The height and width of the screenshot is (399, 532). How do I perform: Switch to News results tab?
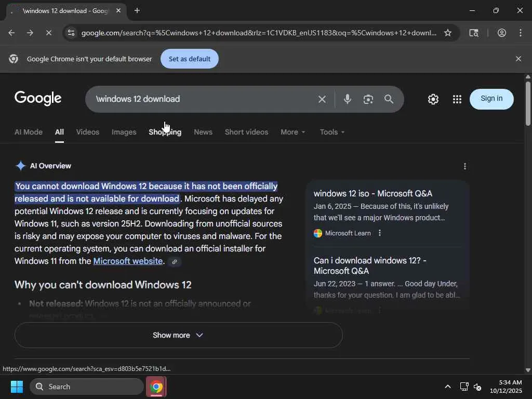[x=203, y=132]
